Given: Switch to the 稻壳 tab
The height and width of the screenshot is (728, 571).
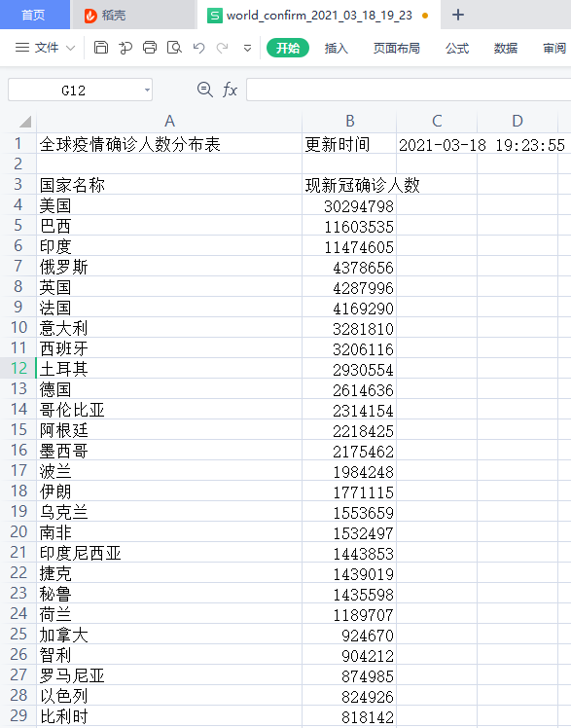Looking at the screenshot, I should pos(132,15).
